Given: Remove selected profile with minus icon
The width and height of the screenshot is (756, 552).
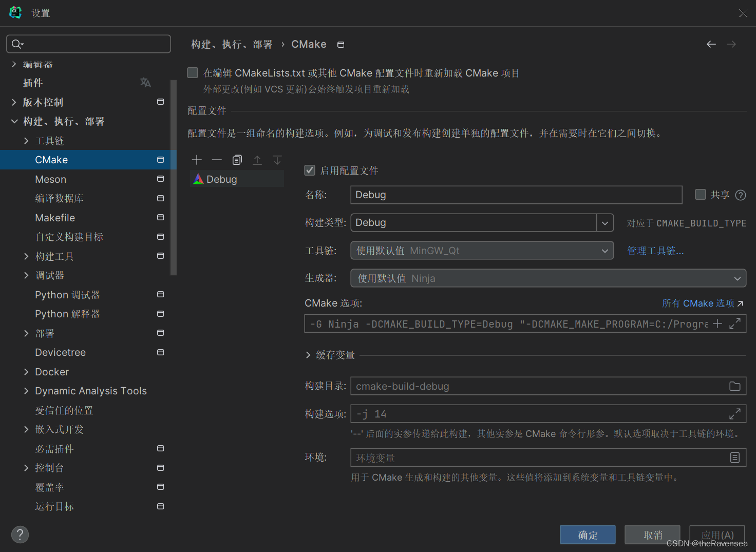Looking at the screenshot, I should tap(217, 160).
